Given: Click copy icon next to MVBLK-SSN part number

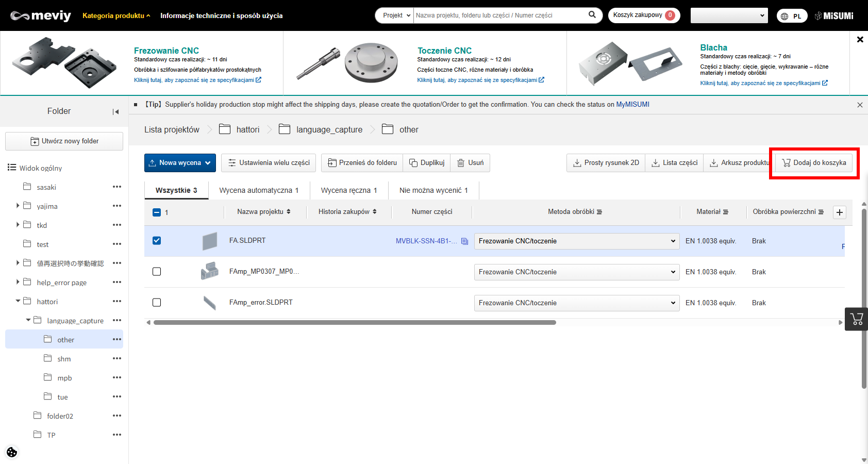Looking at the screenshot, I should (x=464, y=241).
